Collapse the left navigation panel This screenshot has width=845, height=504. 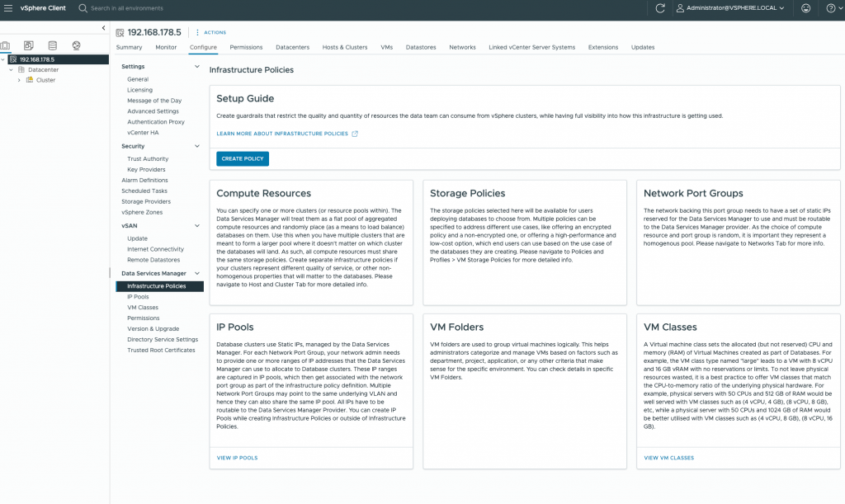[x=103, y=28]
